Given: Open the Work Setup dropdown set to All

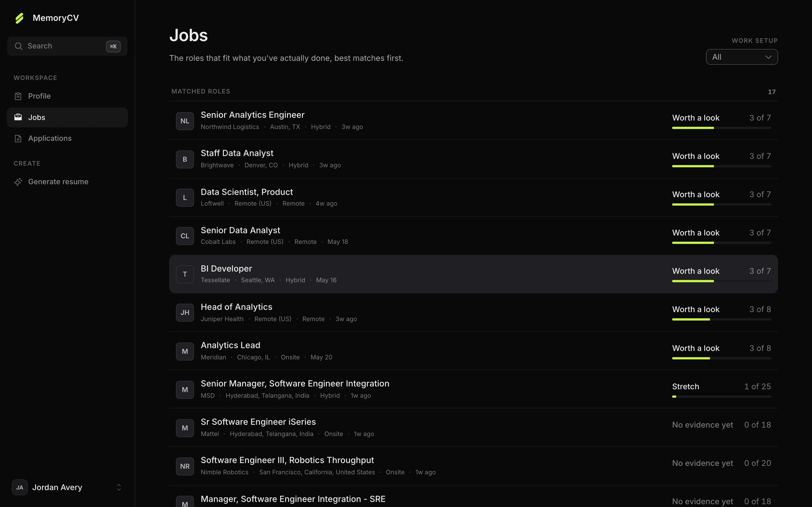Looking at the screenshot, I should [742, 57].
